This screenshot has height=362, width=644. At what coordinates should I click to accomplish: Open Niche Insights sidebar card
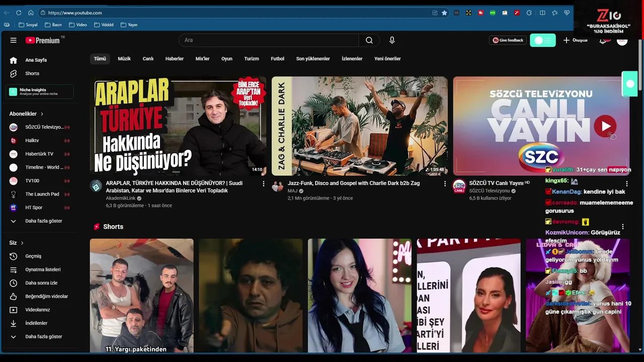pos(40,92)
